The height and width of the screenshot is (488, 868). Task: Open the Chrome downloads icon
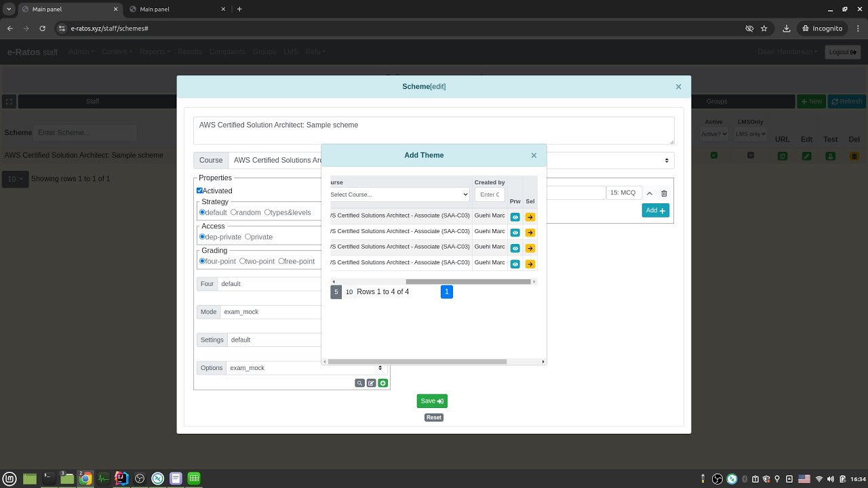(787, 28)
